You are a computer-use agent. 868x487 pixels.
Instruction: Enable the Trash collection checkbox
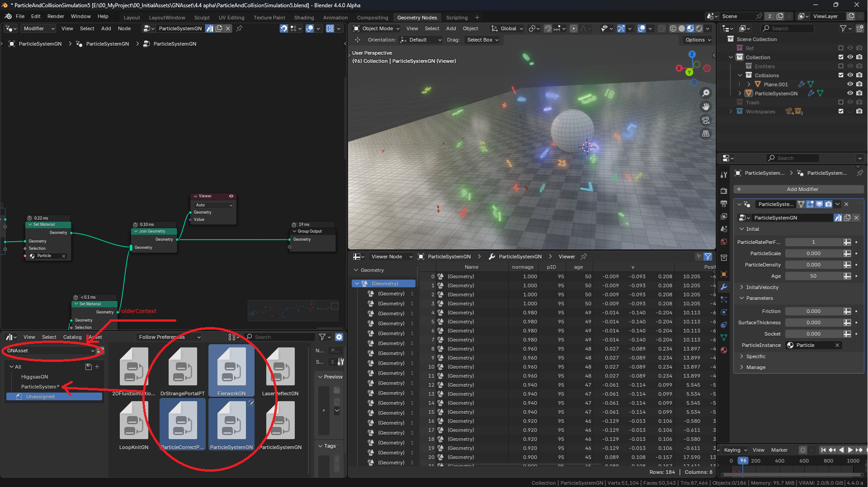pos(841,103)
